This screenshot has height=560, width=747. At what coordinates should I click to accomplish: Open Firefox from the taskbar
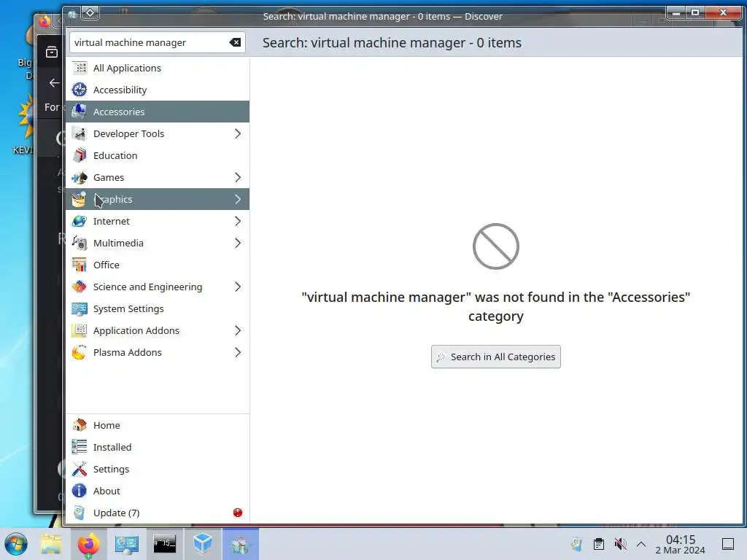point(88,544)
